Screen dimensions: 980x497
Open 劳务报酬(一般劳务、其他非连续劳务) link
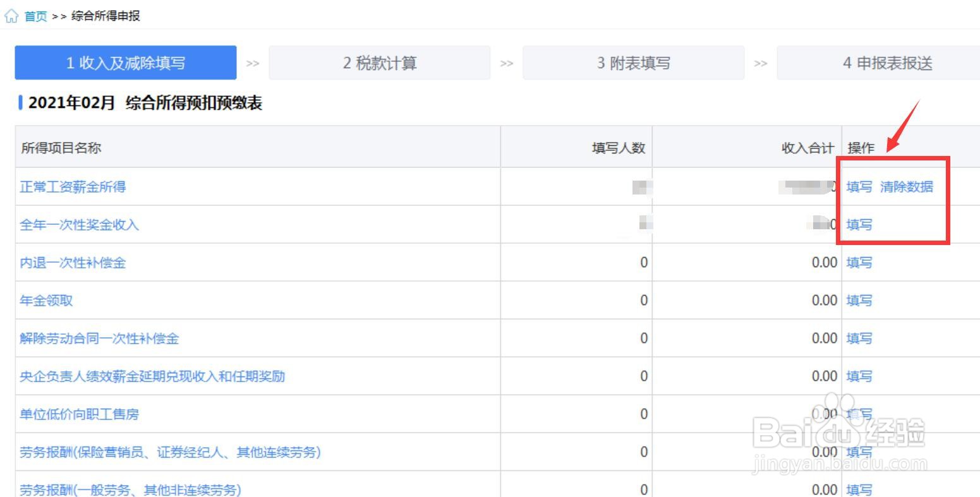point(130,489)
